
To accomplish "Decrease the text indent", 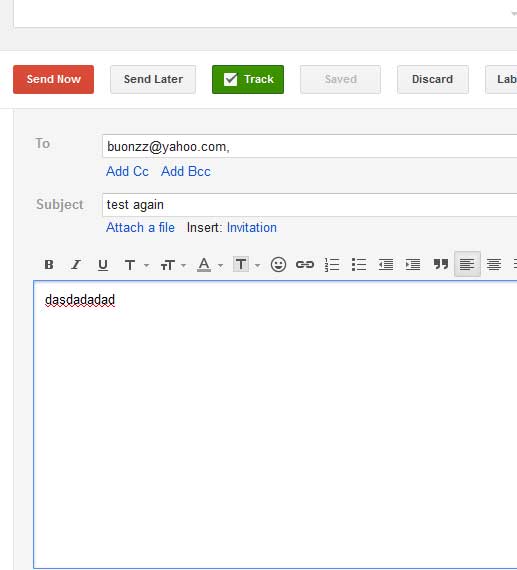I will pos(386,264).
